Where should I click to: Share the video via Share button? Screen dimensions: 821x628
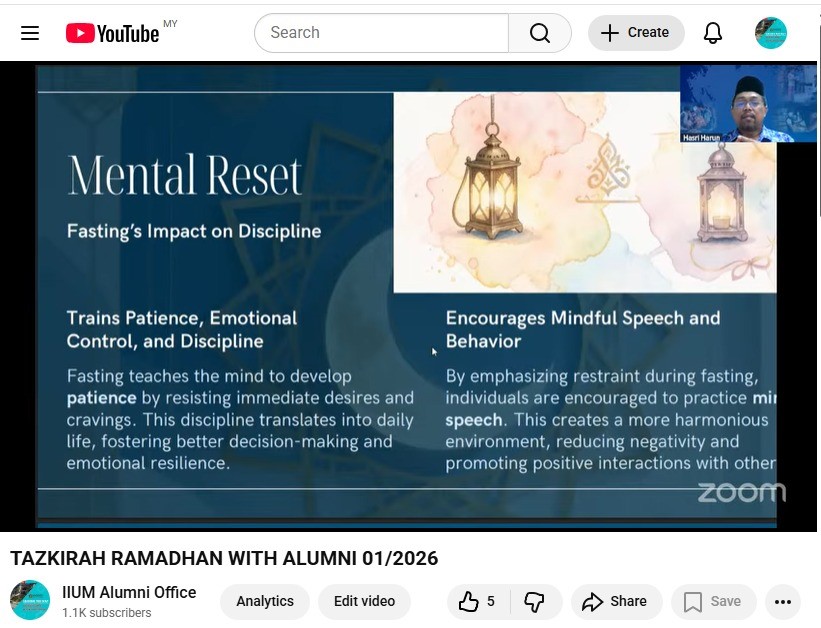615,601
